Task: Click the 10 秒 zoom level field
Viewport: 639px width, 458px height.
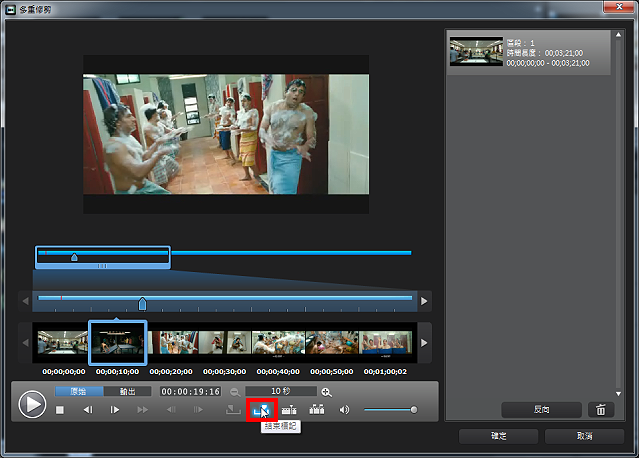Action: click(281, 392)
